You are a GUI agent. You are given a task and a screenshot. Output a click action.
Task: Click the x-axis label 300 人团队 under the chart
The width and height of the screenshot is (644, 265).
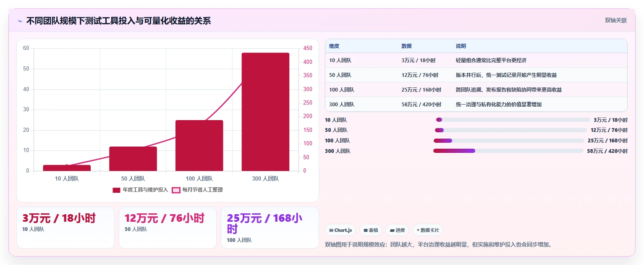[265, 179]
